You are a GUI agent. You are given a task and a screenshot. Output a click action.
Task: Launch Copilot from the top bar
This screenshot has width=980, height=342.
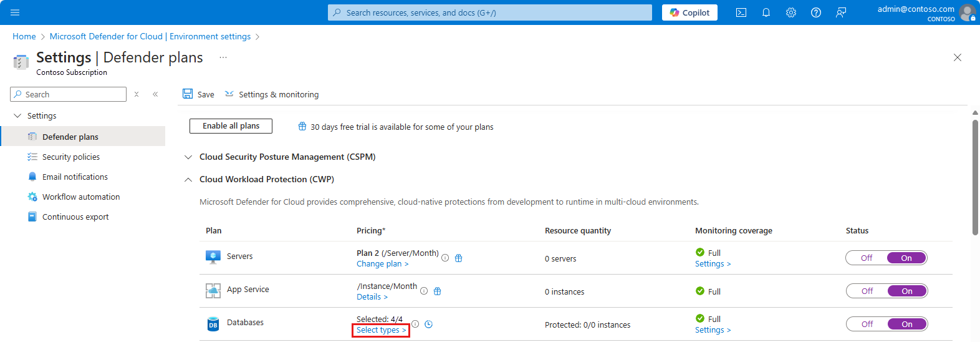click(x=689, y=12)
